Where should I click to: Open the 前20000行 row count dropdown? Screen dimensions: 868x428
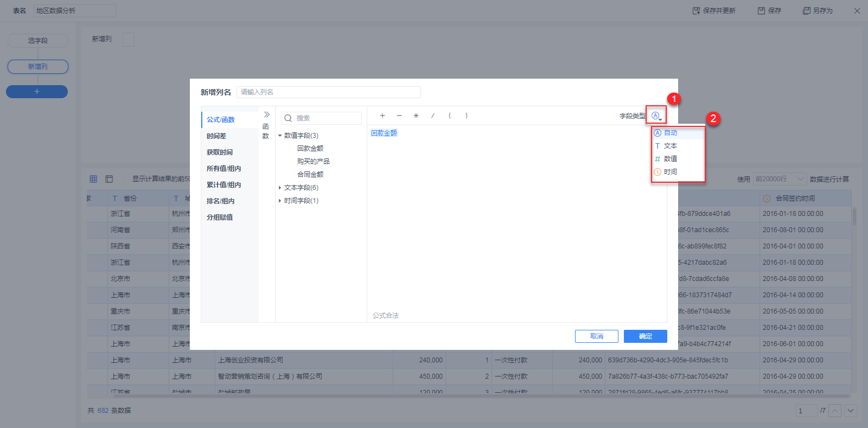pos(780,179)
